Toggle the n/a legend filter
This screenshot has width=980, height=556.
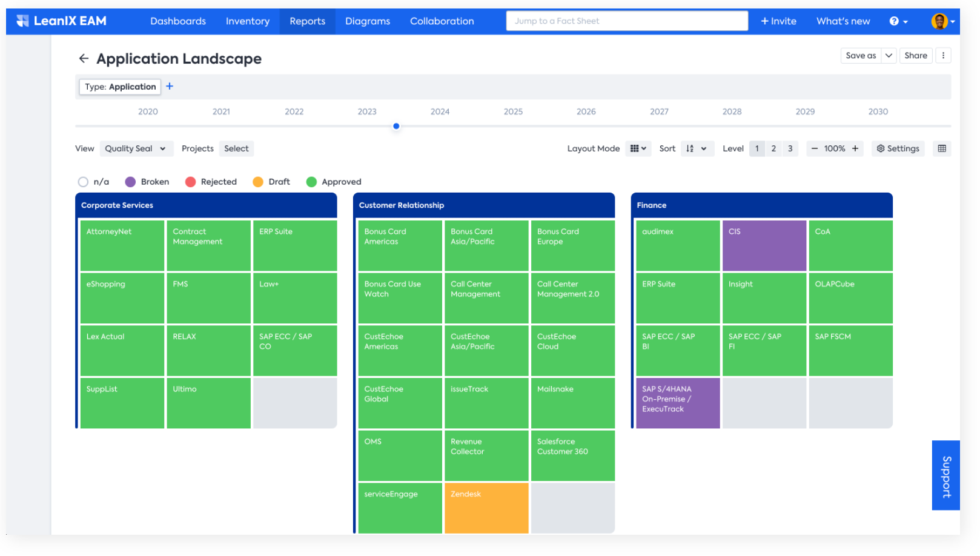coord(94,182)
